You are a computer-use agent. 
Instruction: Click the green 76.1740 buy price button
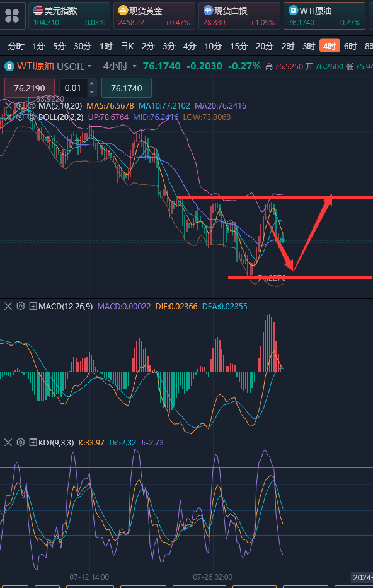127,88
